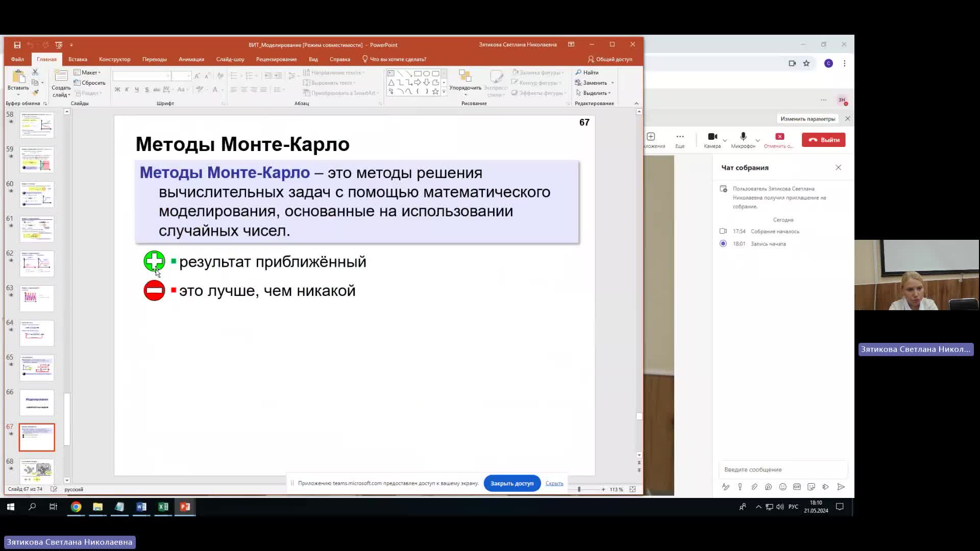Collapse the ribbon with the caret arrow

coord(636,104)
